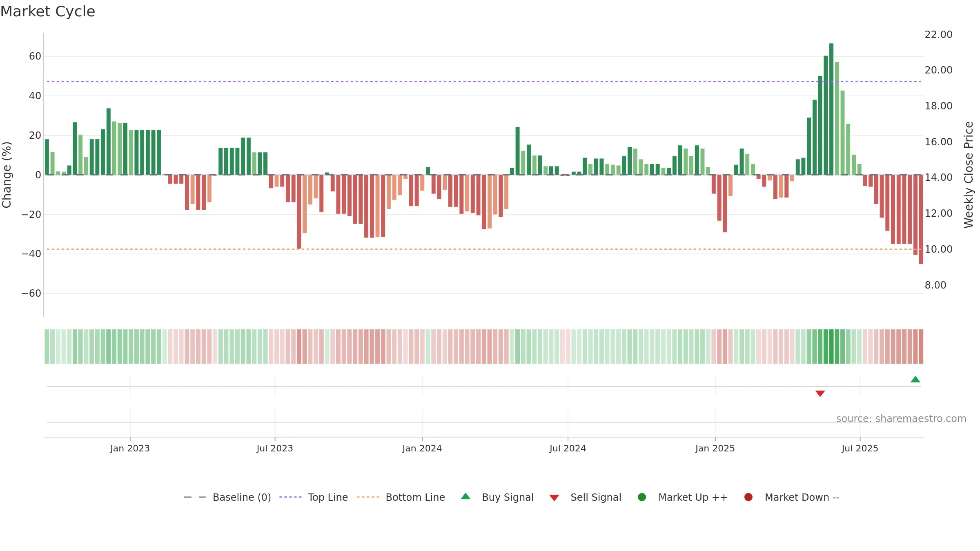Click the red triangle icon in legend
980x551 pixels.
pyautogui.click(x=554, y=498)
